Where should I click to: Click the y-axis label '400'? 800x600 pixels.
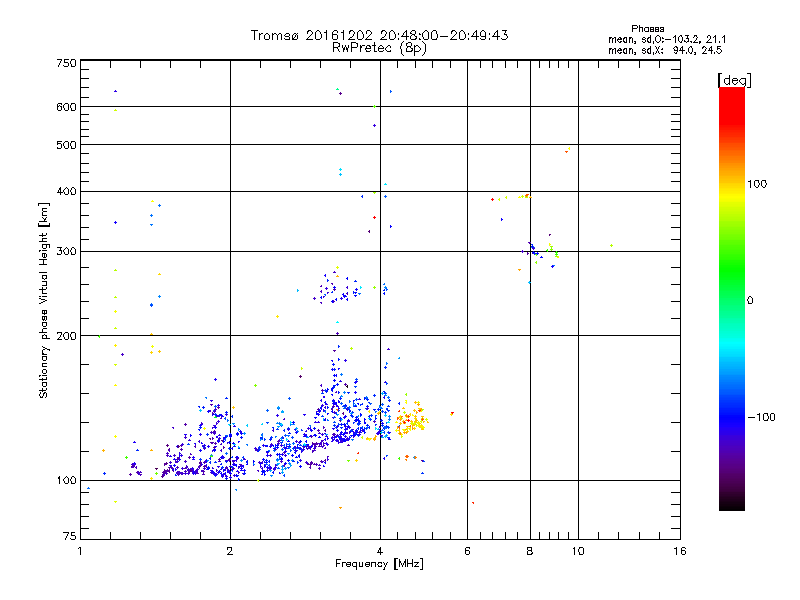66,191
